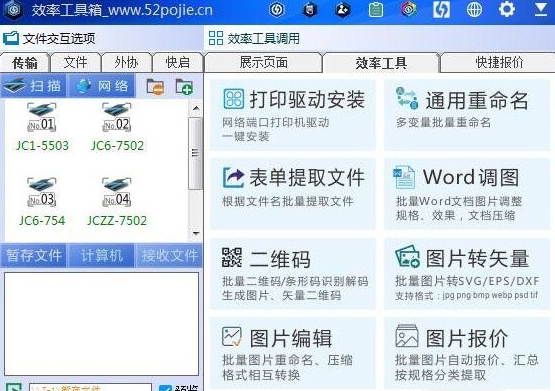Select the 计算机 tab

coord(102,255)
